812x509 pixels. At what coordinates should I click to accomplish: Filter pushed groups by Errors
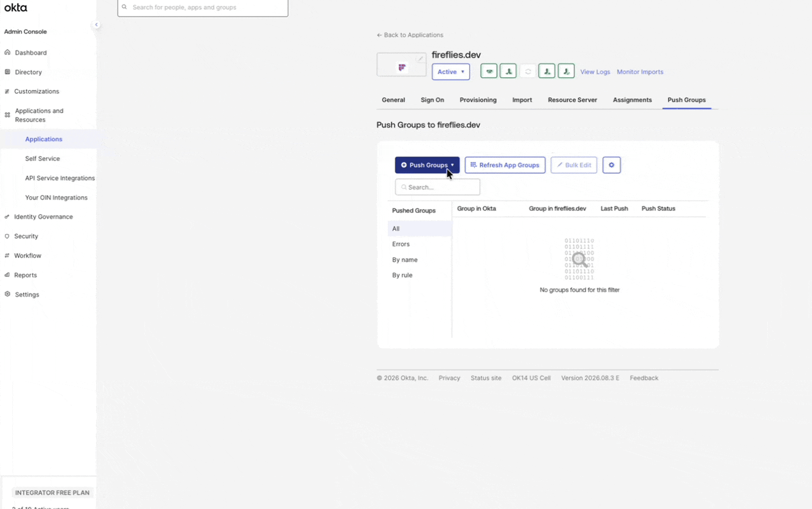401,244
